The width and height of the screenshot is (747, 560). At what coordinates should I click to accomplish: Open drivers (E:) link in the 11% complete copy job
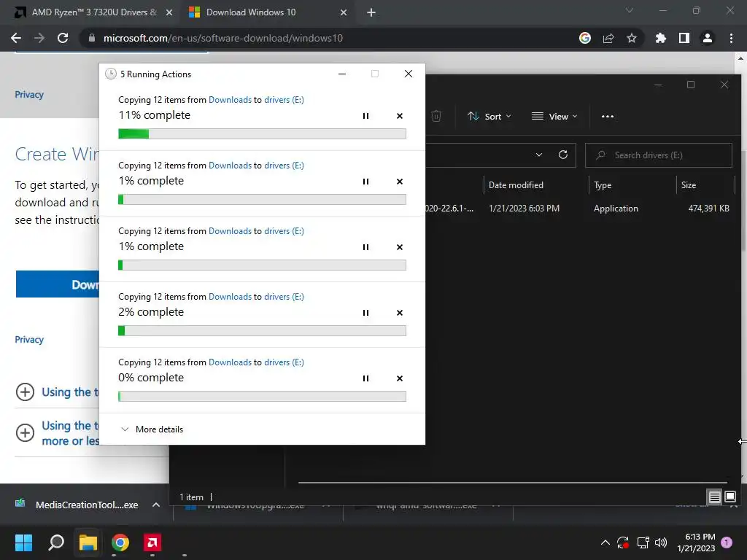(284, 99)
